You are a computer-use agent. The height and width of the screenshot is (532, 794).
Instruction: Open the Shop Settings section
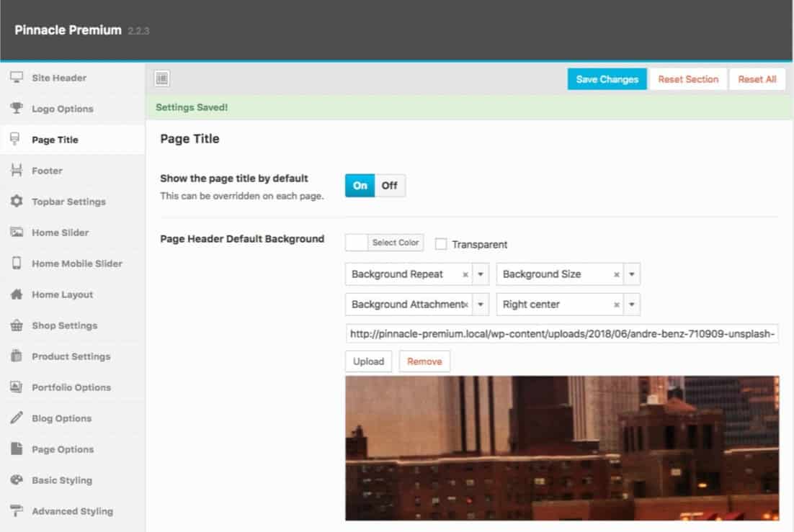click(73, 325)
